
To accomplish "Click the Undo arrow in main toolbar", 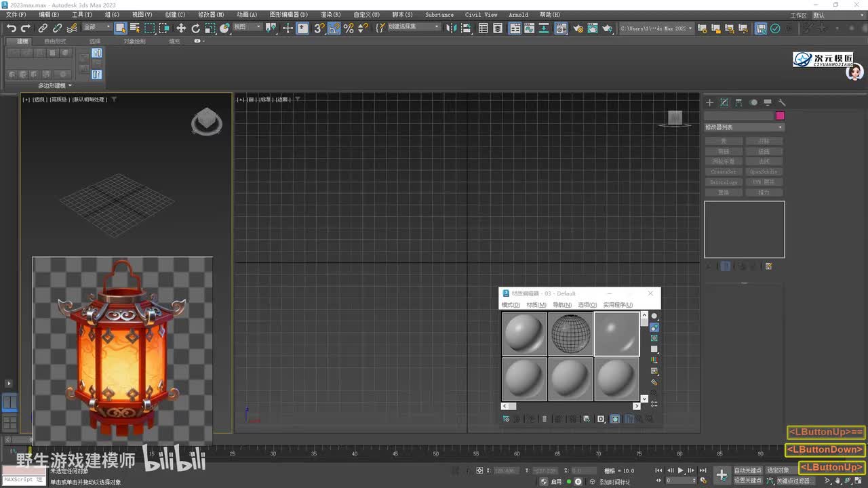I will click(12, 28).
